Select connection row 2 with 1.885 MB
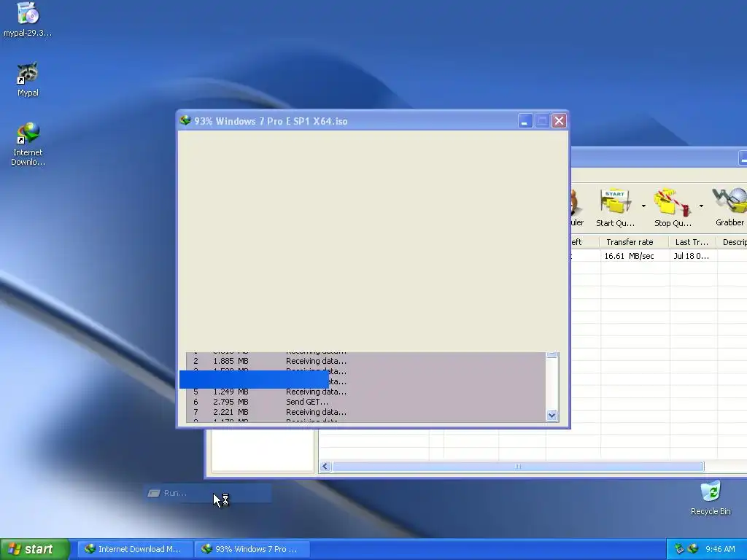747x560 pixels. coord(365,361)
